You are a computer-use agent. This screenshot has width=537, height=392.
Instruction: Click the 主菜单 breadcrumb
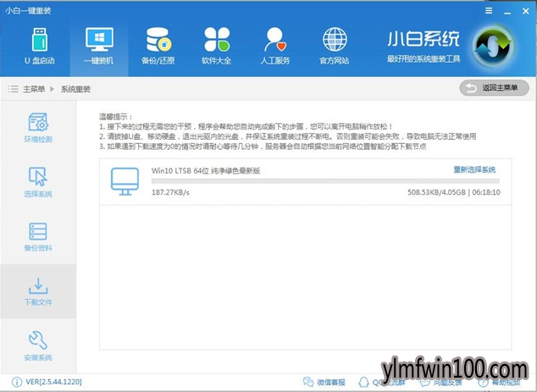pos(34,90)
